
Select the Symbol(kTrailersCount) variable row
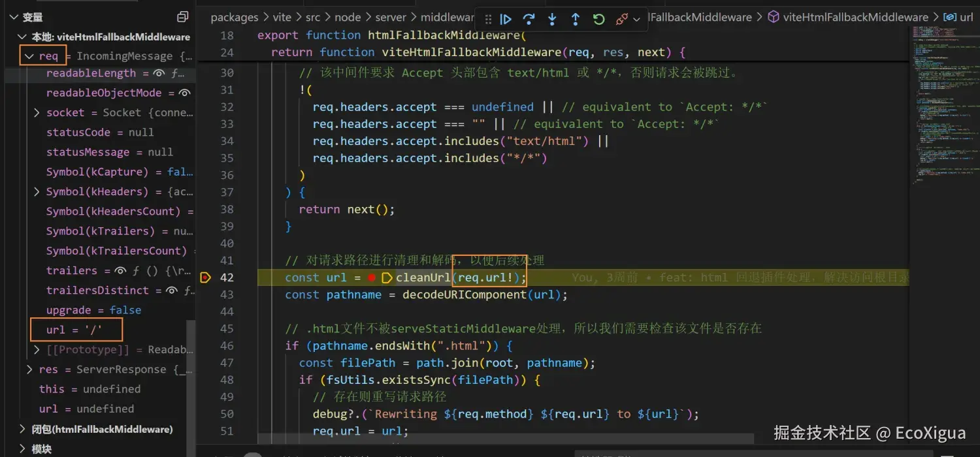(x=100, y=251)
